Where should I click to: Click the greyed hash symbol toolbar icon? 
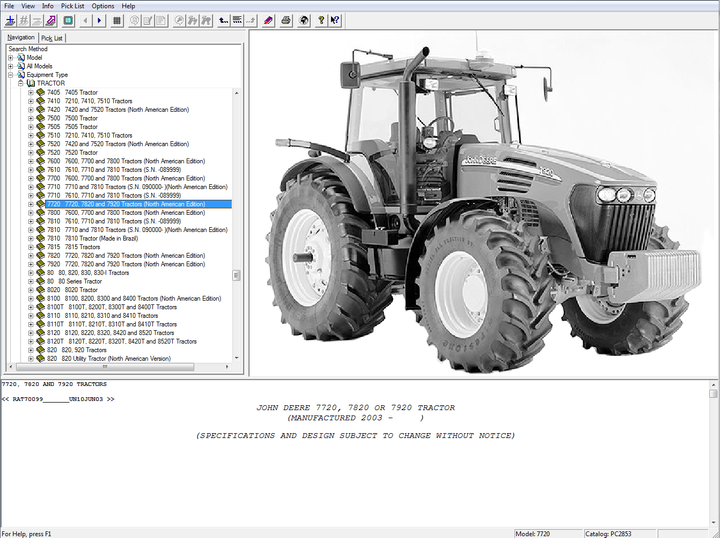tap(23, 20)
